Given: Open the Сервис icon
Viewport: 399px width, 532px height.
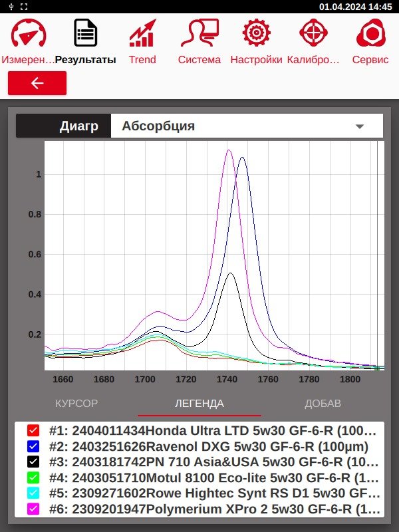Looking at the screenshot, I should [x=370, y=33].
